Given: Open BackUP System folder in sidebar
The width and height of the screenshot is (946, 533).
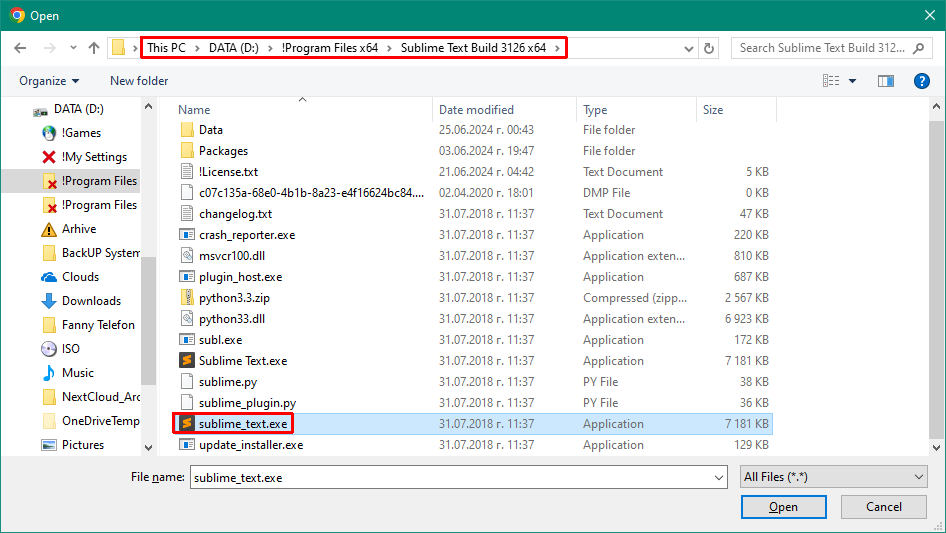Looking at the screenshot, I should 100,253.
